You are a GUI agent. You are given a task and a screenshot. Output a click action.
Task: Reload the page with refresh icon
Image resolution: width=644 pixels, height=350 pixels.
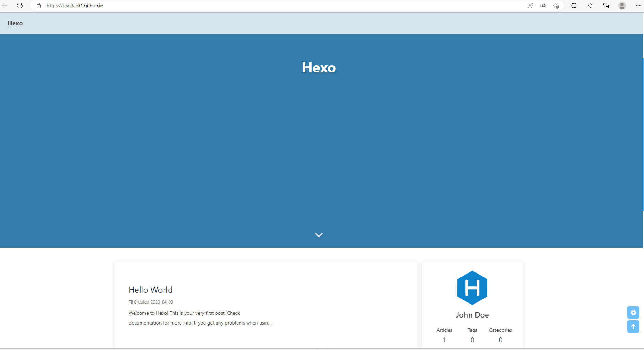(x=20, y=6)
